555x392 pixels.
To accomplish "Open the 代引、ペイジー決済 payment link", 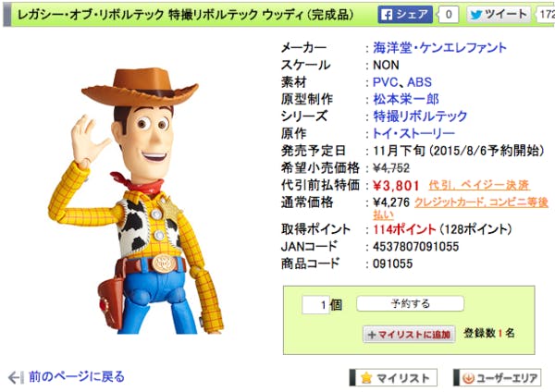I will point(479,185).
